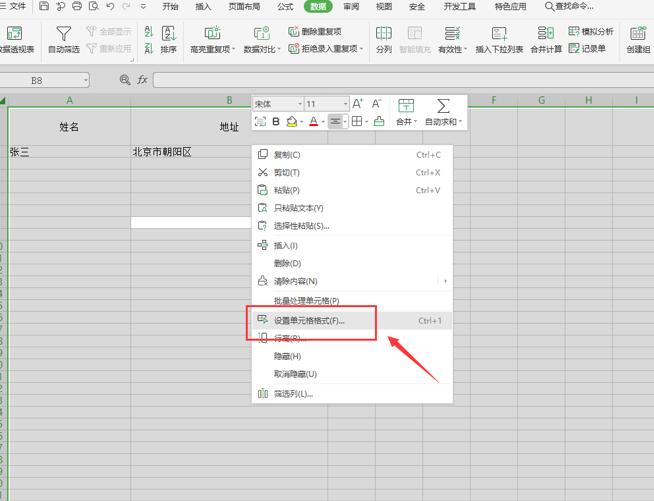Open the 记录单 record form

pos(587,48)
